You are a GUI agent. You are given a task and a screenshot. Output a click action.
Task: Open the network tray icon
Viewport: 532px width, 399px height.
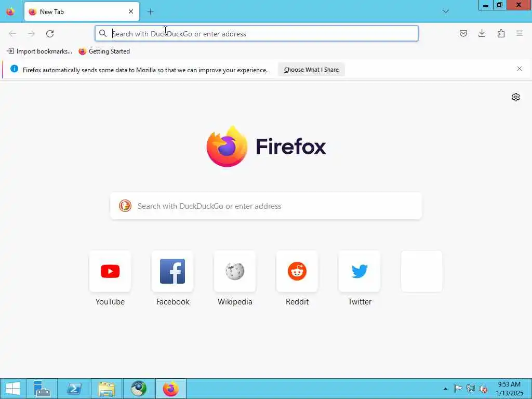[x=471, y=389]
